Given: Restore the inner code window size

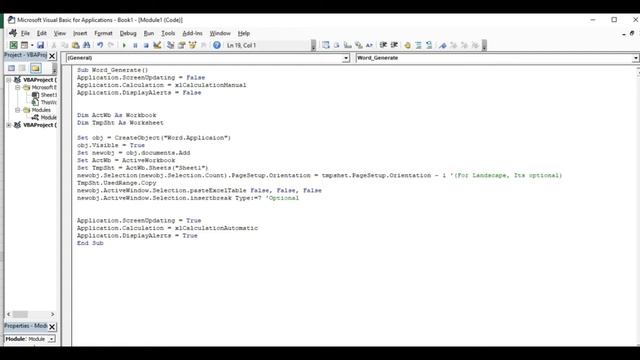Looking at the screenshot, I should point(632,33).
